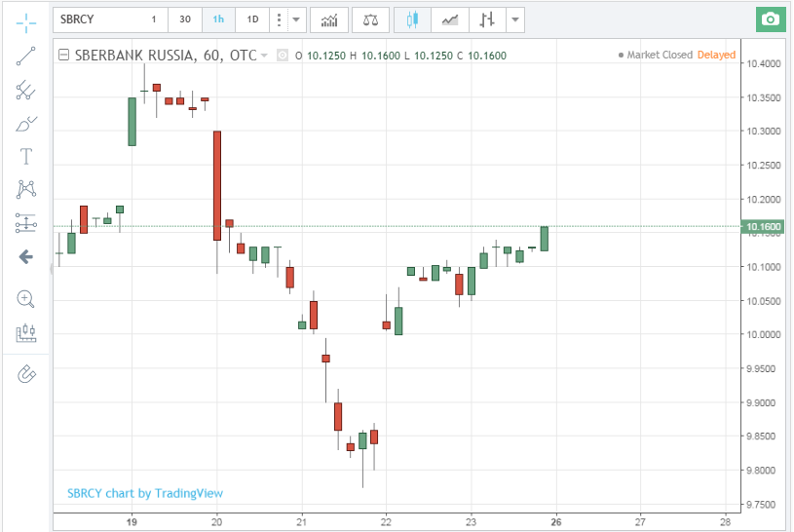Click the 10.4000 price scale label
The image size is (794, 532).
pos(764,63)
